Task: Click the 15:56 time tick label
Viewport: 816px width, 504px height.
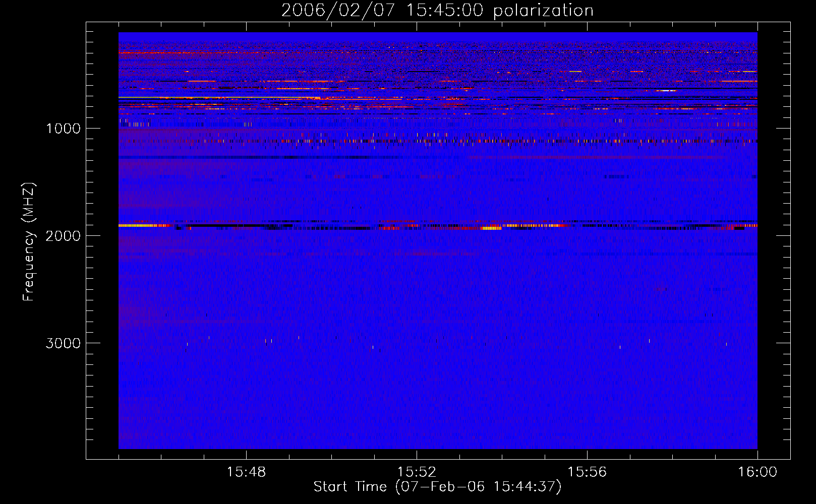Action: (x=587, y=472)
